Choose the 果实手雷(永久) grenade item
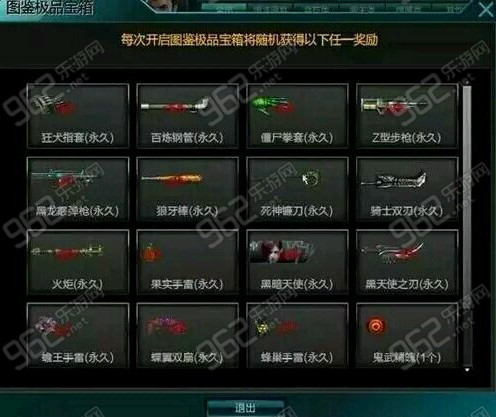Image resolution: width=496 pixels, height=417 pixels. coord(187,262)
